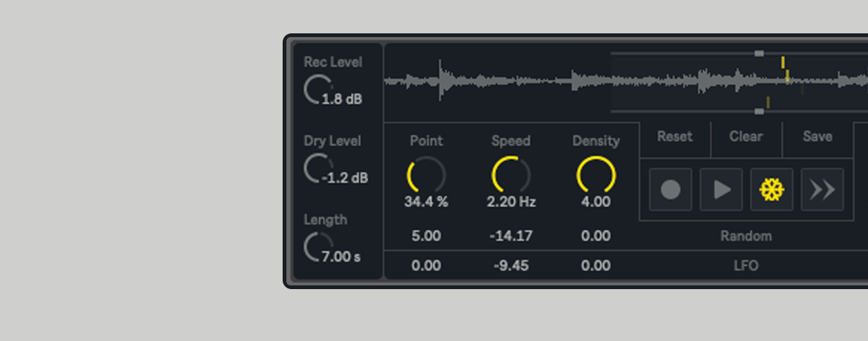The width and height of the screenshot is (868, 341).
Task: Click the Reset button
Action: [674, 137]
